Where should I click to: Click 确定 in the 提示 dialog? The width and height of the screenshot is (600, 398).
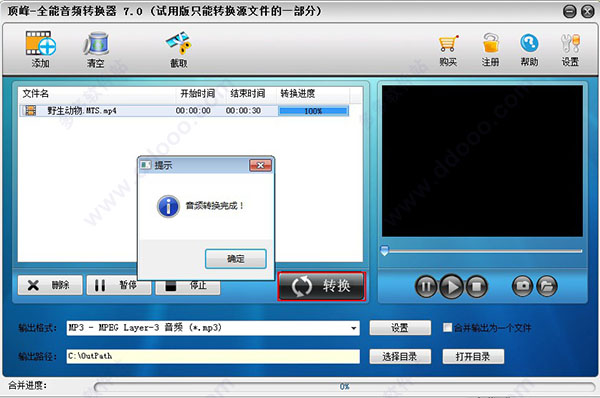[235, 259]
